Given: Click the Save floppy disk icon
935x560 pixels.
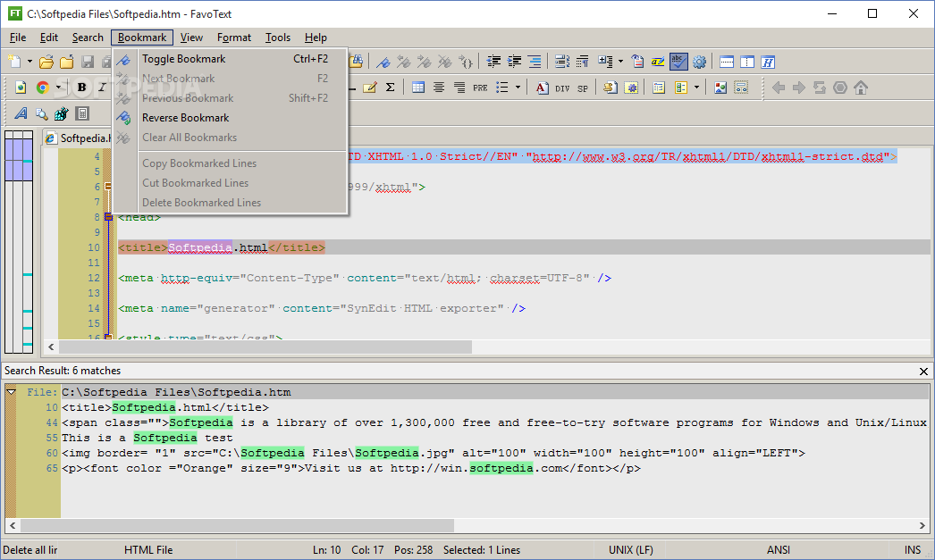Looking at the screenshot, I should pos(88,62).
